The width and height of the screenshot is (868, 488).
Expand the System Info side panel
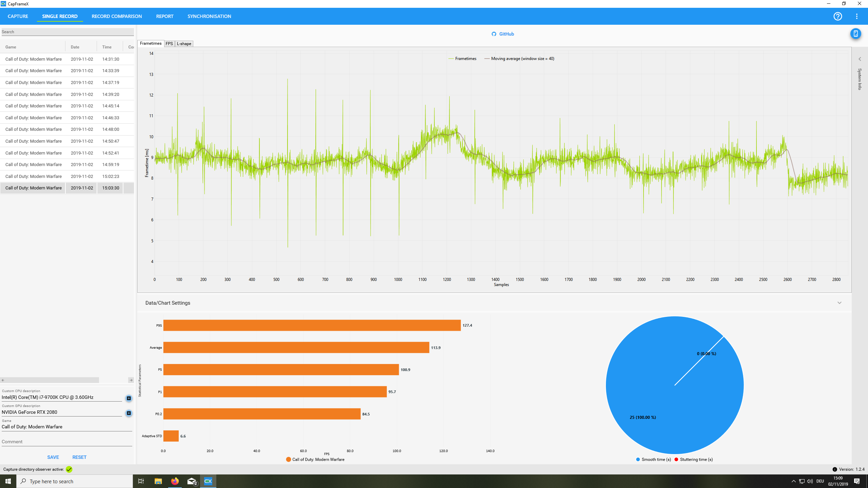pyautogui.click(x=860, y=59)
